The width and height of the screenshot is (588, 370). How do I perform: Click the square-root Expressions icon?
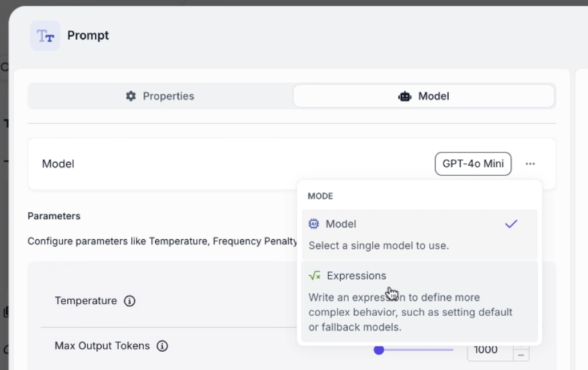(x=315, y=276)
